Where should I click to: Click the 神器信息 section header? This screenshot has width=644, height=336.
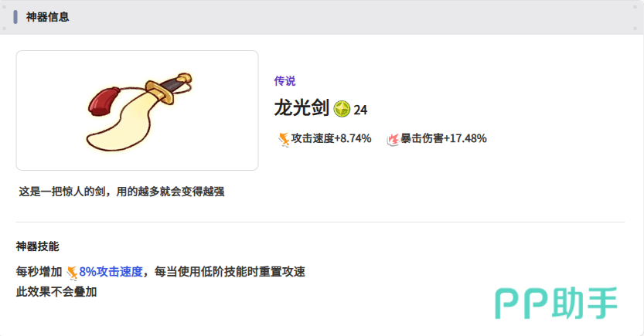[48, 17]
